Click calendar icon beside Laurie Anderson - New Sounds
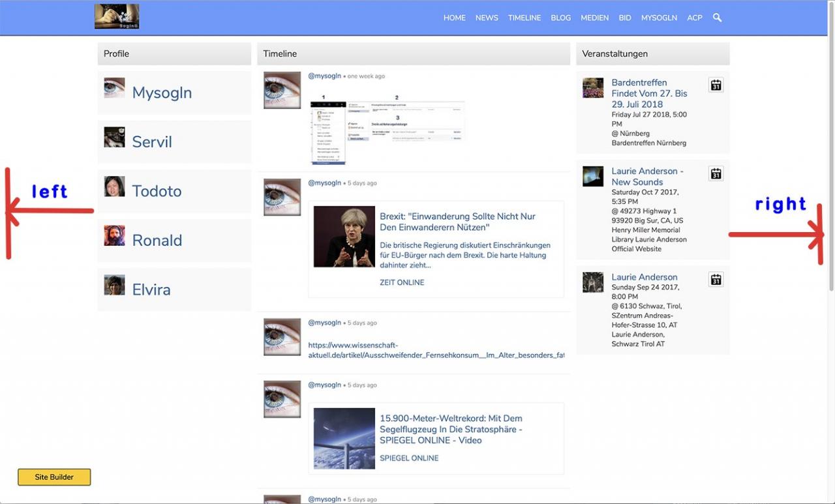 coord(716,173)
